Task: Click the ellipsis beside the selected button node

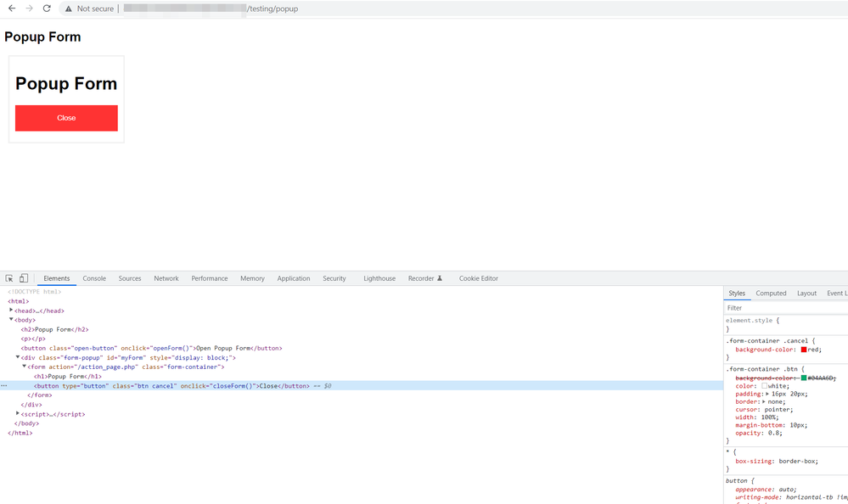Action: tap(4, 386)
